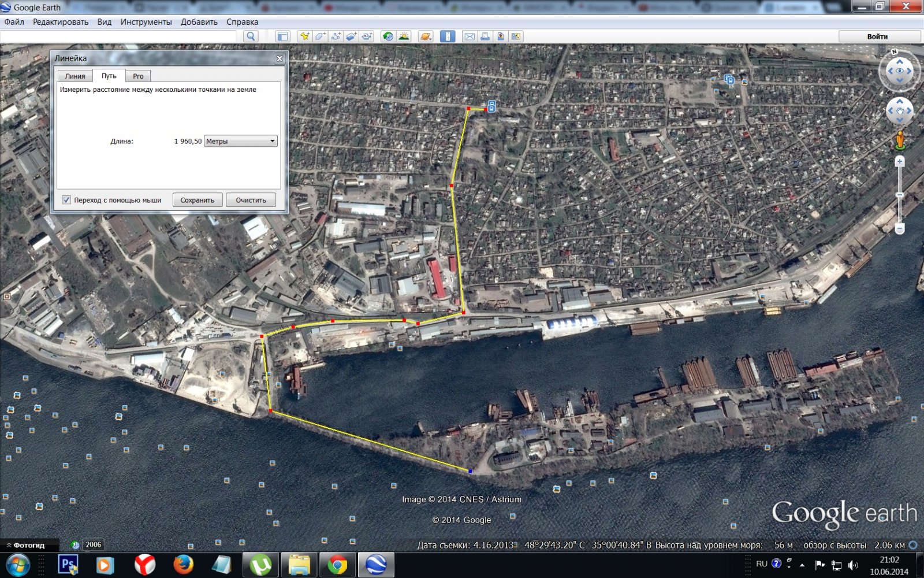This screenshot has width=924, height=578.
Task: Add an image overlay from the toolbar
Action: (351, 36)
